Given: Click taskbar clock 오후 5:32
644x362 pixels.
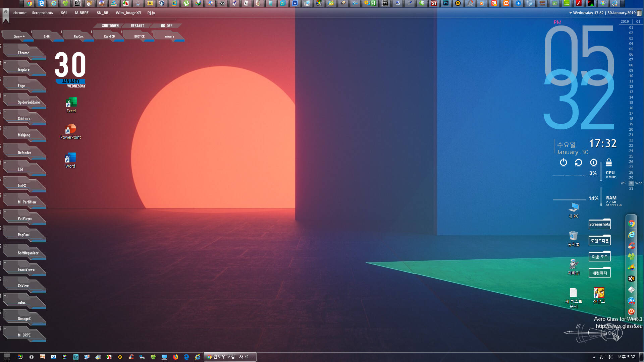Looking at the screenshot, I should 627,357.
